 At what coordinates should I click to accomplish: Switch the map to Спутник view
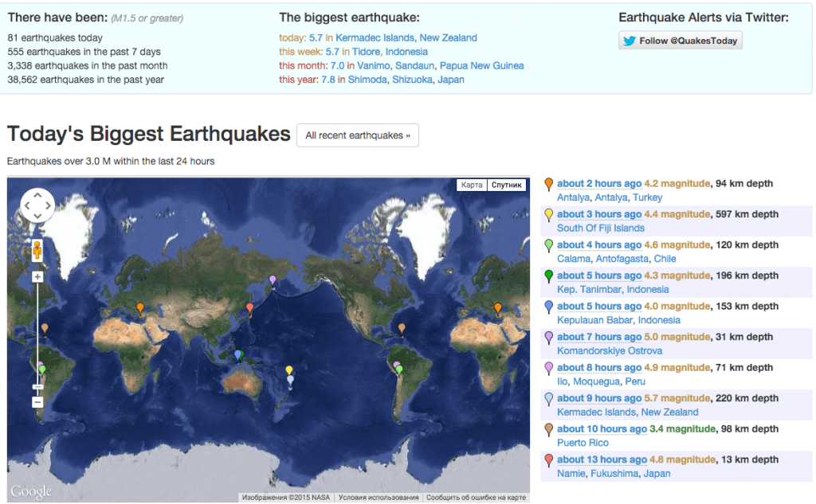click(505, 183)
